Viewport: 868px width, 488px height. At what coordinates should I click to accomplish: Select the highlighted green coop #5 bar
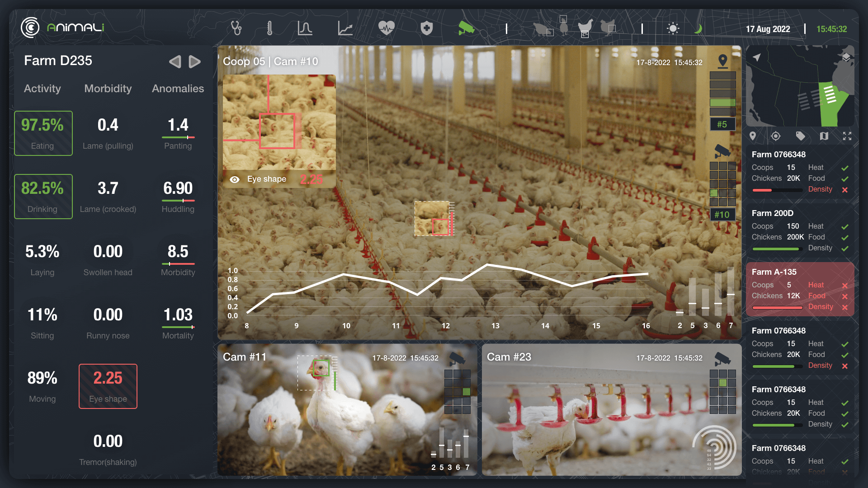click(x=722, y=103)
